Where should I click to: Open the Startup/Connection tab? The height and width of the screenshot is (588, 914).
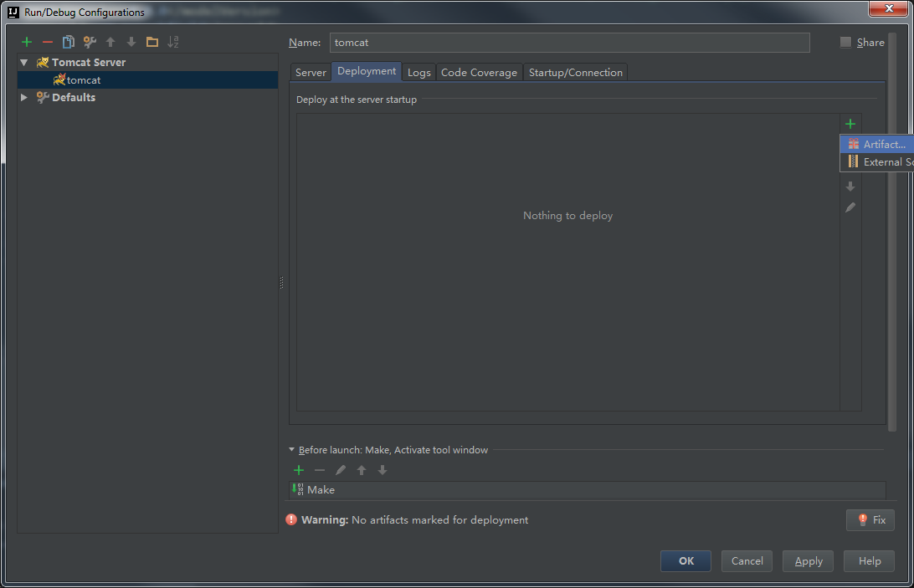click(575, 72)
